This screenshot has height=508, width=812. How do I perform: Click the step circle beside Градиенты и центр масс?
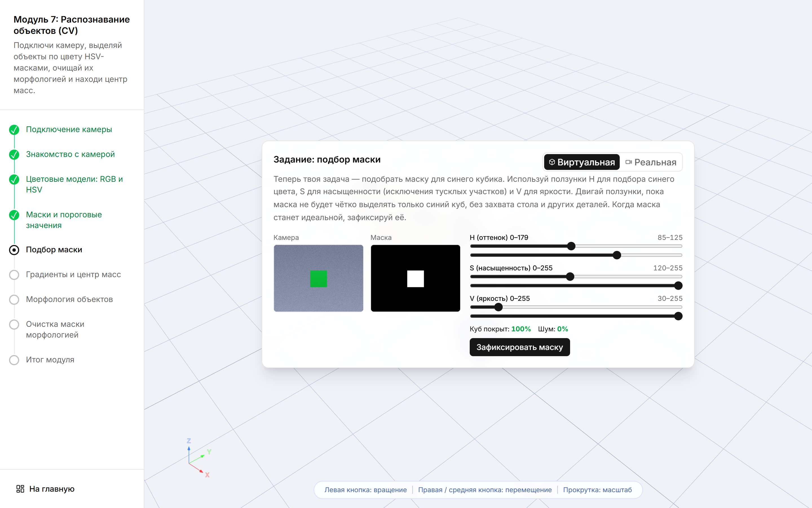pyautogui.click(x=14, y=275)
